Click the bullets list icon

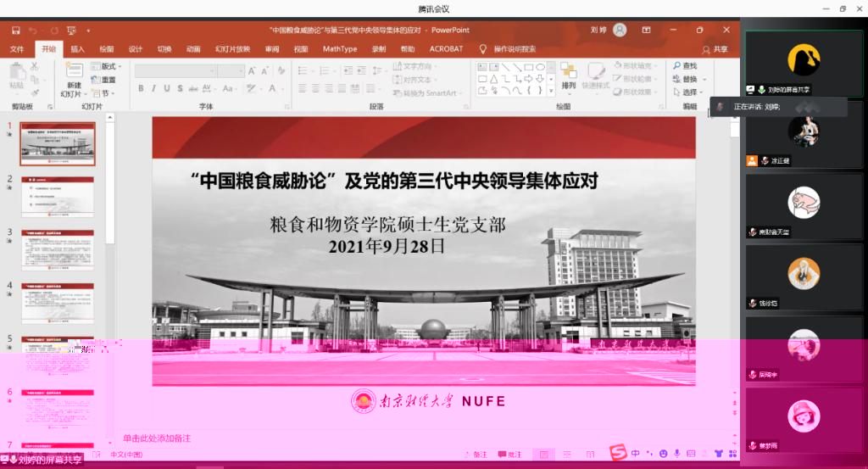pyautogui.click(x=304, y=71)
